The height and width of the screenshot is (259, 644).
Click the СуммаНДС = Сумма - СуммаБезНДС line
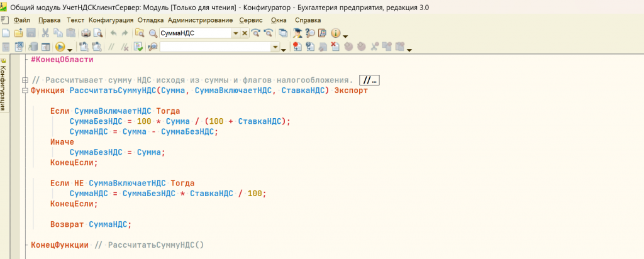[144, 132]
